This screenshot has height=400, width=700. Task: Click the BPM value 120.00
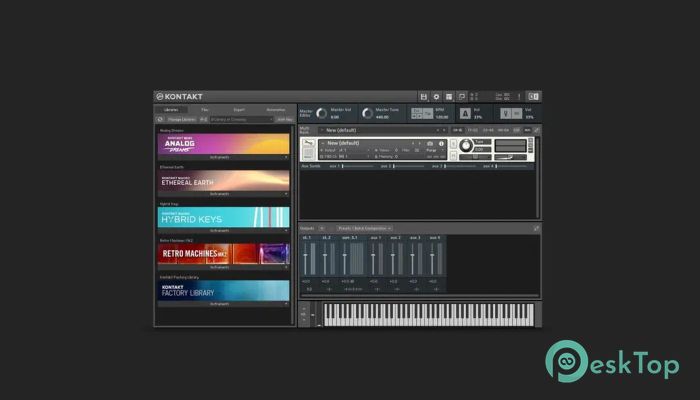[x=442, y=117]
